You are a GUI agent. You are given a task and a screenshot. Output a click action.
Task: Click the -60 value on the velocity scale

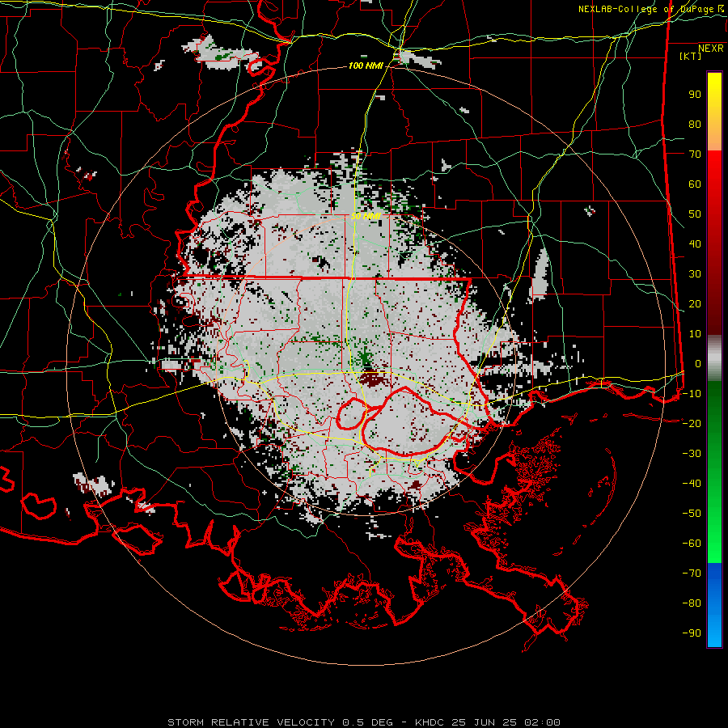[692, 544]
